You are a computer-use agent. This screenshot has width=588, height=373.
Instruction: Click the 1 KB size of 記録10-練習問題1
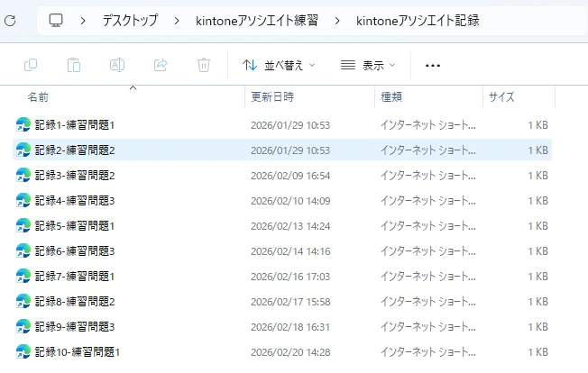[x=538, y=352]
